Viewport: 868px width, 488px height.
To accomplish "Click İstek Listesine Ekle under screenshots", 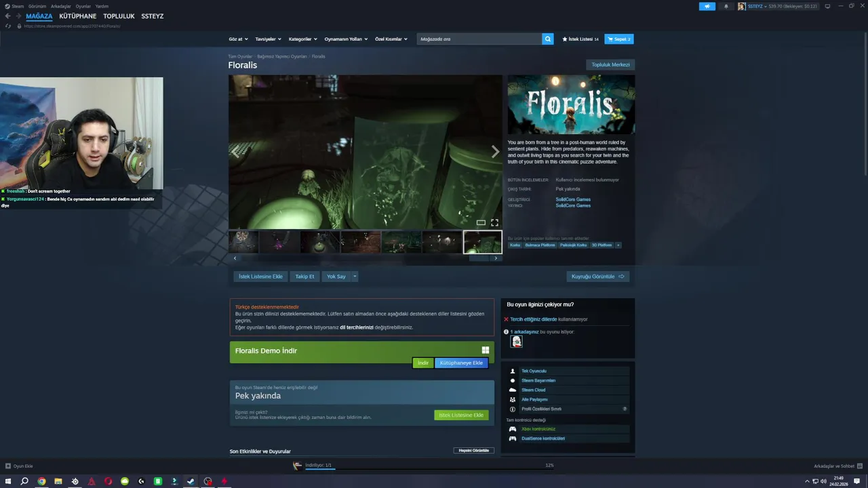I will [x=260, y=277].
